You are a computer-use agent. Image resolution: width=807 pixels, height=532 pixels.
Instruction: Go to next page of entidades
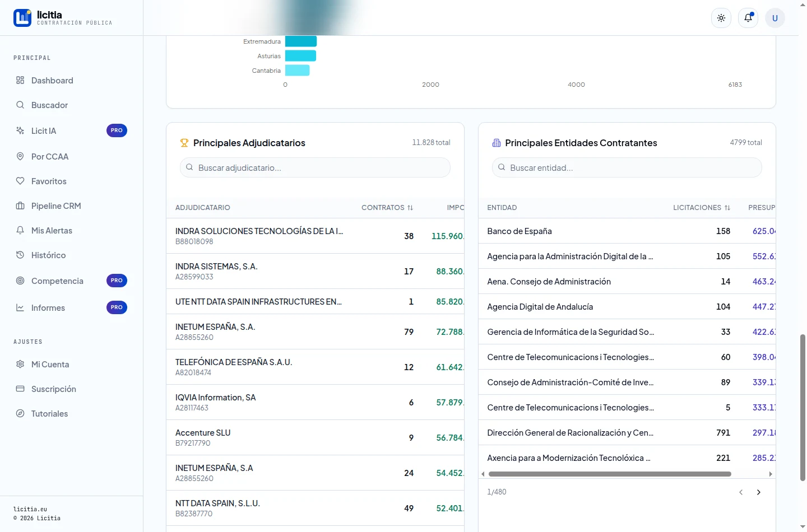(x=759, y=492)
